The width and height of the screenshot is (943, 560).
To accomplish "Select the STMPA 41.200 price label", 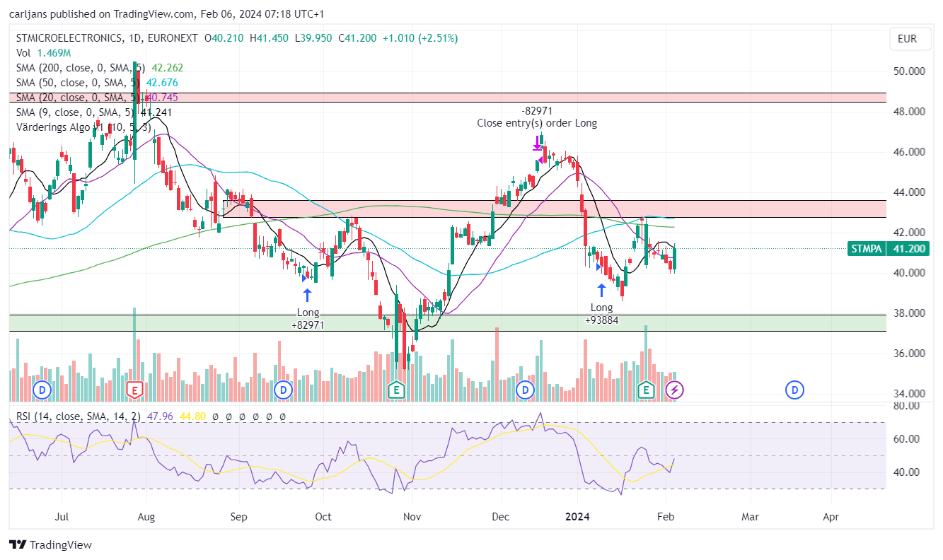I will click(888, 249).
